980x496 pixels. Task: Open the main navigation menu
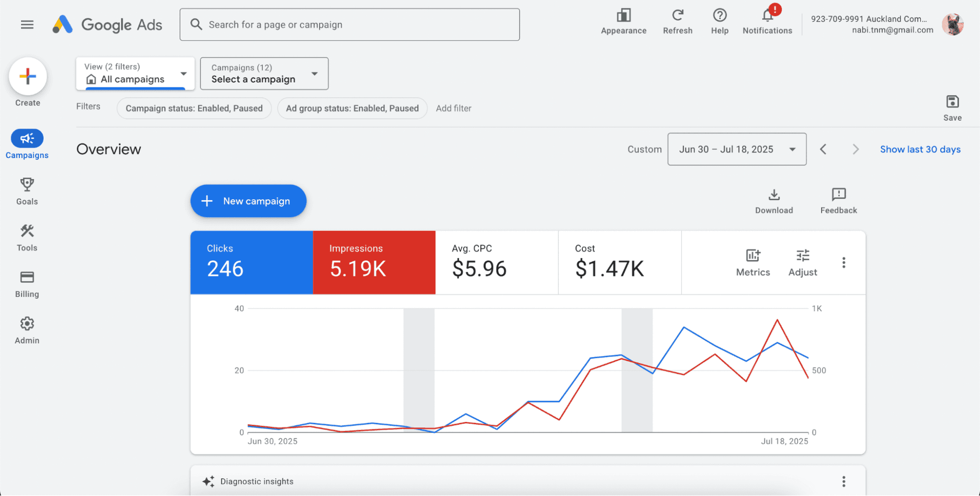[x=27, y=24]
